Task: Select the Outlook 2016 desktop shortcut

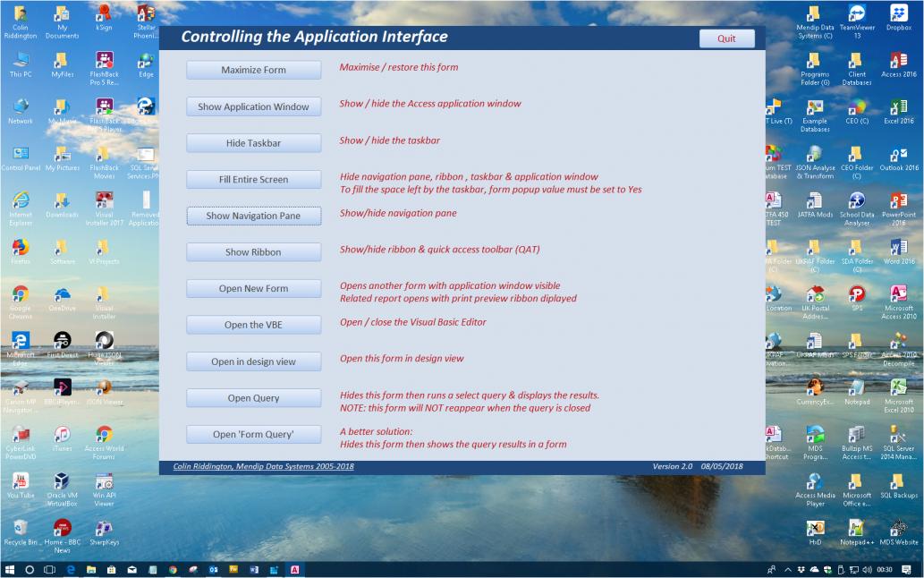Action: coord(899,157)
